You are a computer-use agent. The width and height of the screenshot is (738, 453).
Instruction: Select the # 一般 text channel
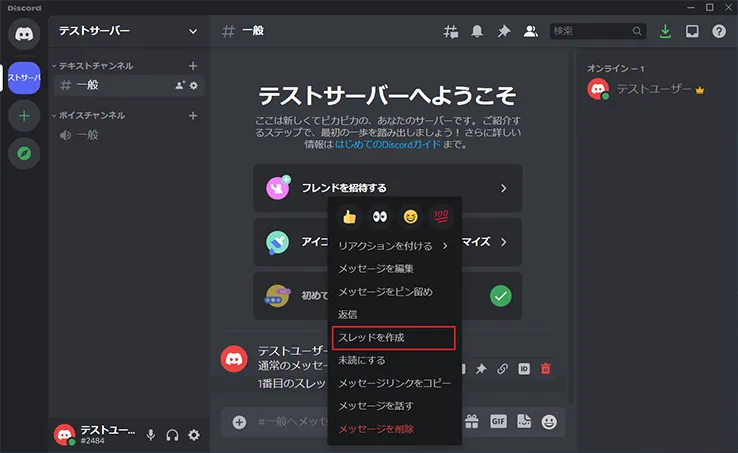(128, 85)
